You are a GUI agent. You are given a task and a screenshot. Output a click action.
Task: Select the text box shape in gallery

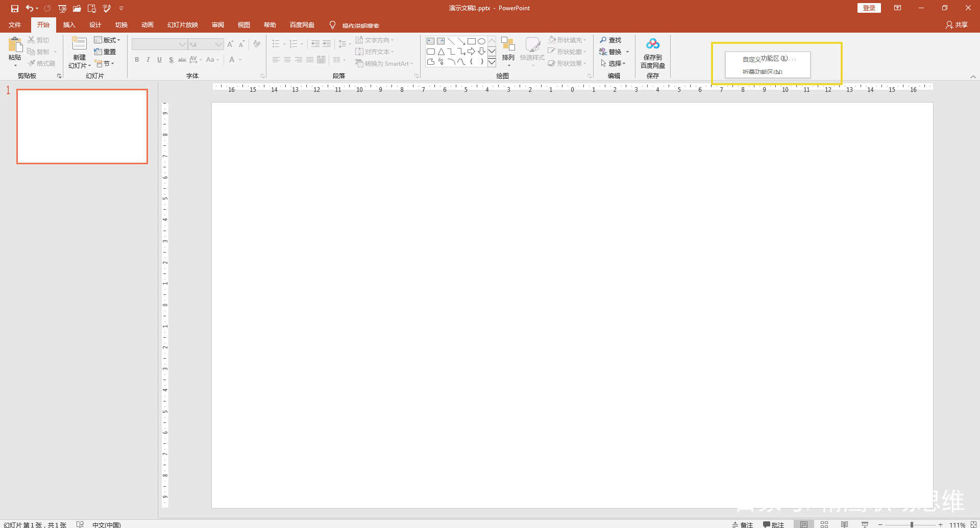430,41
